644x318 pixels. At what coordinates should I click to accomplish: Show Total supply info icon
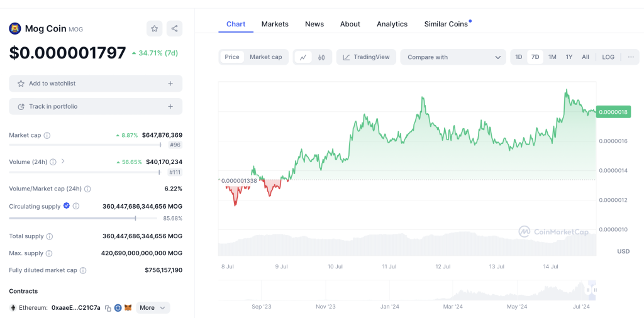(49, 237)
